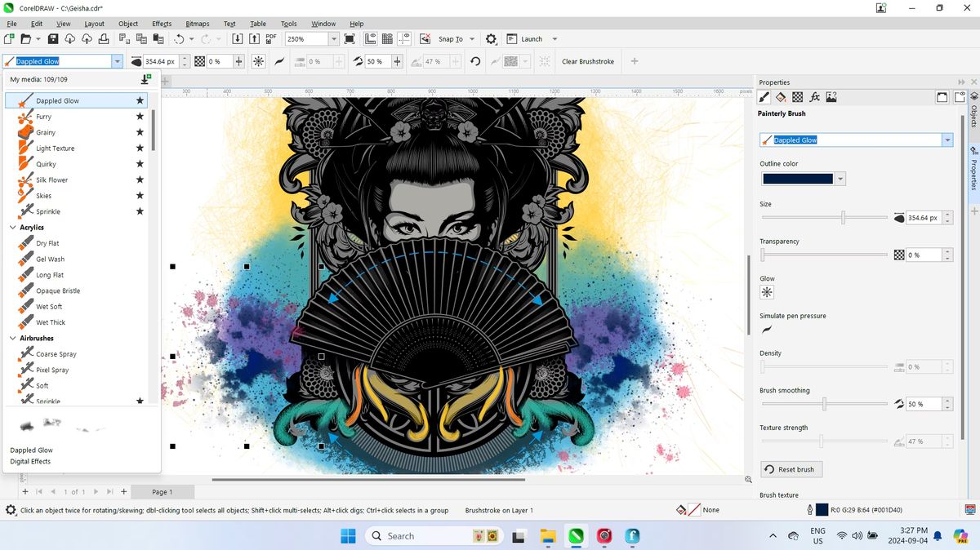The height and width of the screenshot is (550, 980).
Task: Toggle the Rulers visibility on the toolbar
Action: [x=372, y=38]
